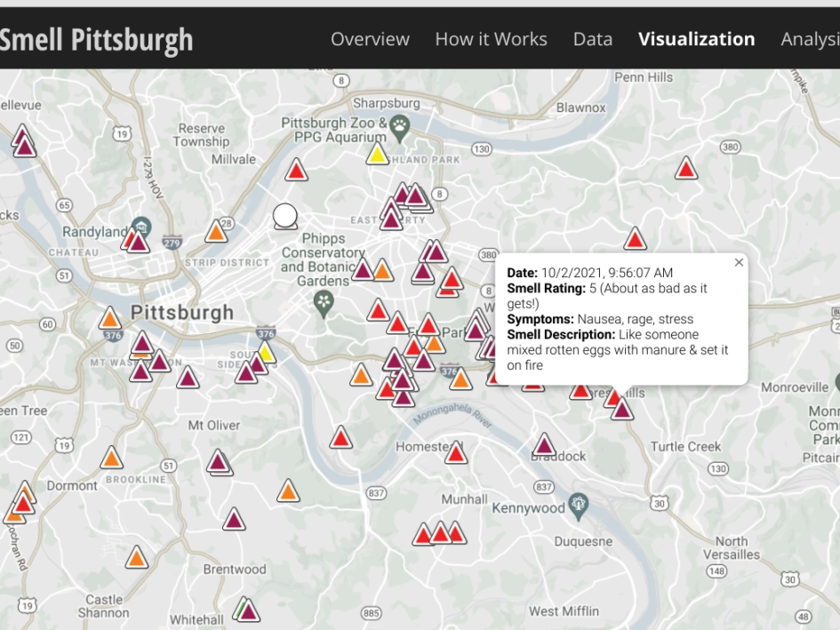Click the Sharpsburg map label

[387, 103]
